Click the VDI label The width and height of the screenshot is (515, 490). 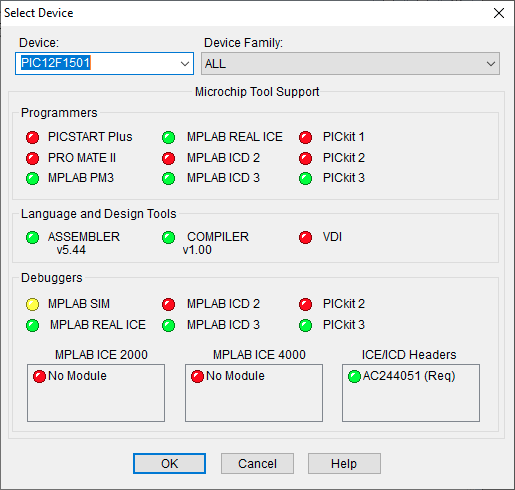332,237
